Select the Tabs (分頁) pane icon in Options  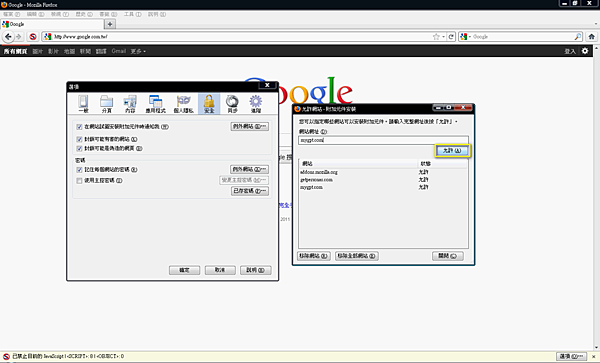tap(106, 104)
